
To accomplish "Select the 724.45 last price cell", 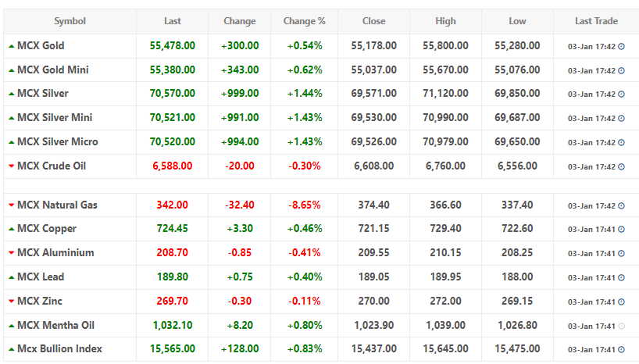I will click(173, 229).
